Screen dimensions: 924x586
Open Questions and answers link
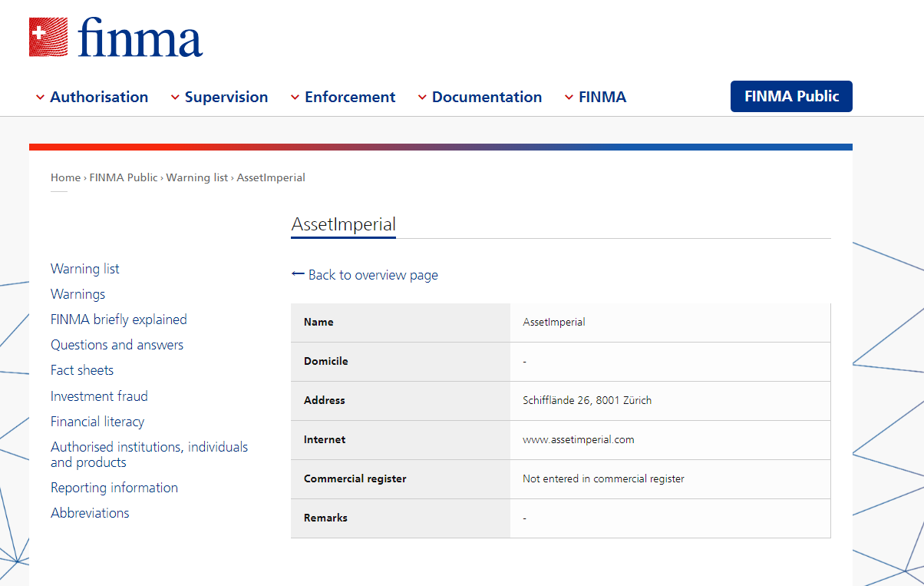[117, 345]
